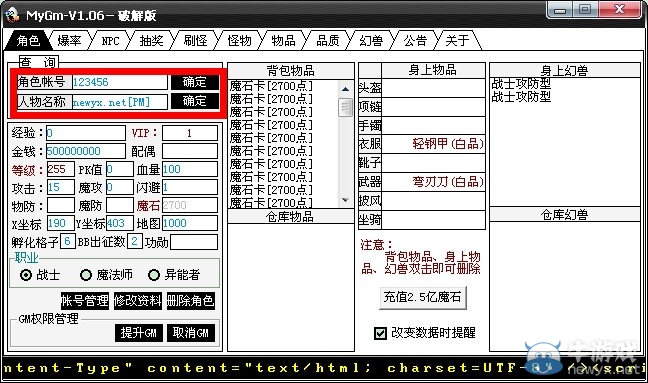Click the BB出征数 field
Viewport: 648px width, 383px height.
(135, 241)
